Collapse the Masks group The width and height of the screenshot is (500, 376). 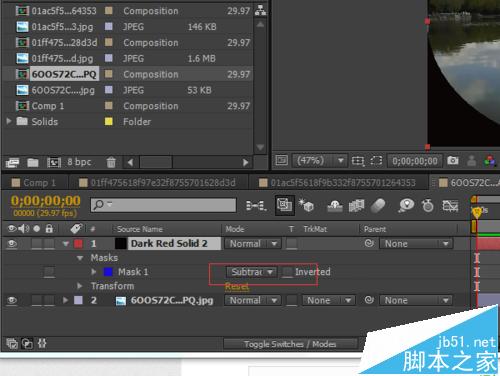pyautogui.click(x=80, y=258)
